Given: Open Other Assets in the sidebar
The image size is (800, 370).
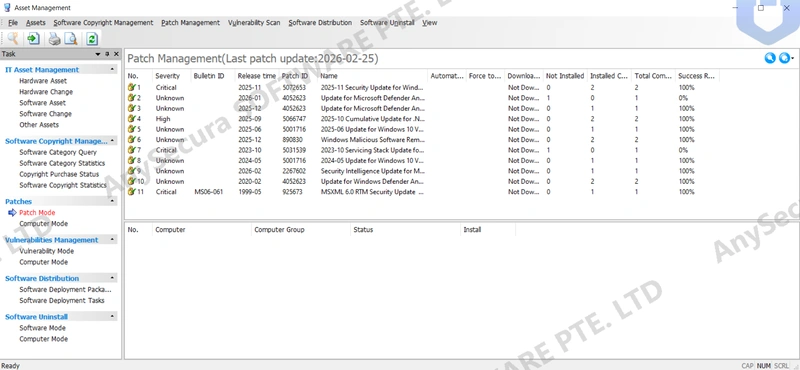Looking at the screenshot, I should tap(39, 125).
